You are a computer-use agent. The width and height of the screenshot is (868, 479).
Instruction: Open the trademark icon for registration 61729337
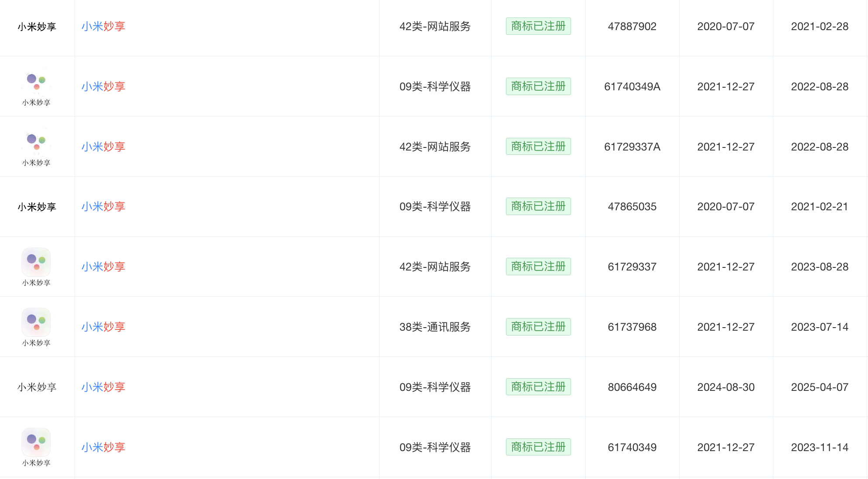pyautogui.click(x=37, y=266)
